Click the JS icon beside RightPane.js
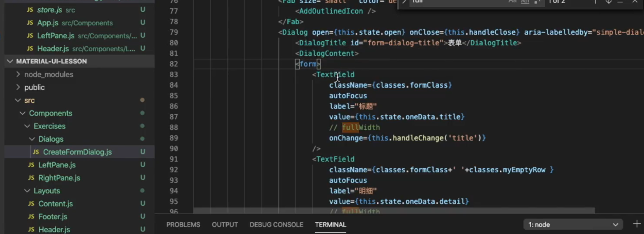The width and height of the screenshot is (644, 234). pos(31,178)
